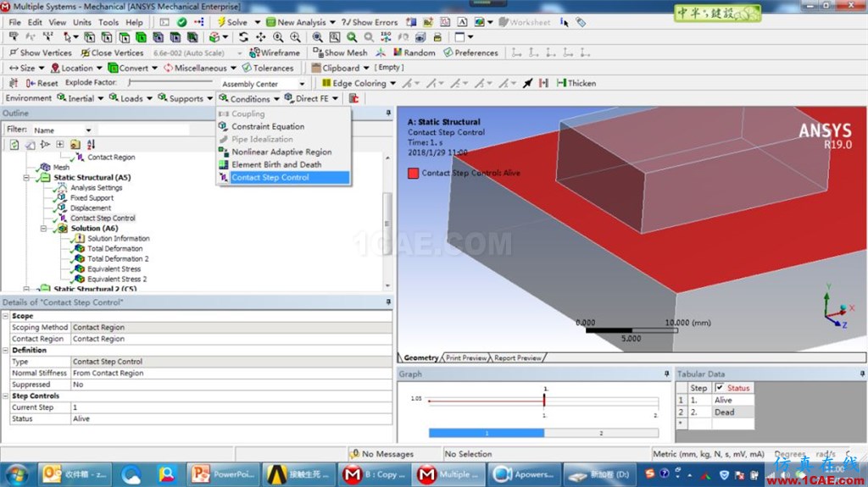Select step 2 on timeline bar

[x=601, y=434]
